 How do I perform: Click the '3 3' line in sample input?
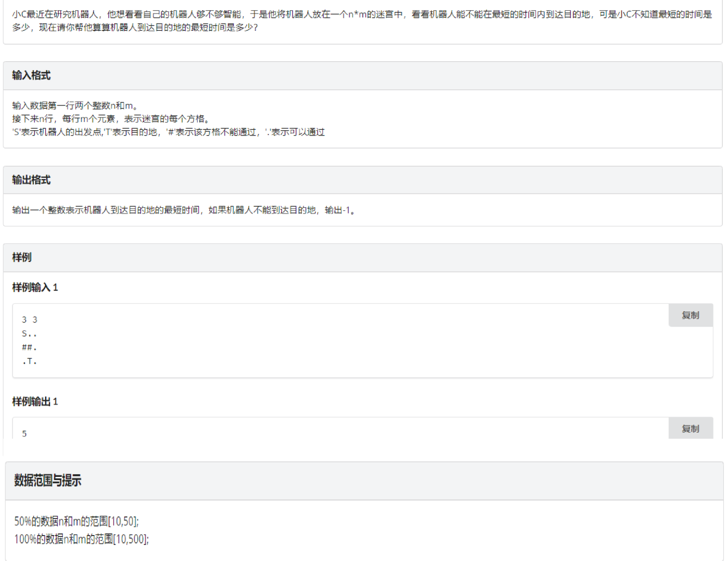30,320
